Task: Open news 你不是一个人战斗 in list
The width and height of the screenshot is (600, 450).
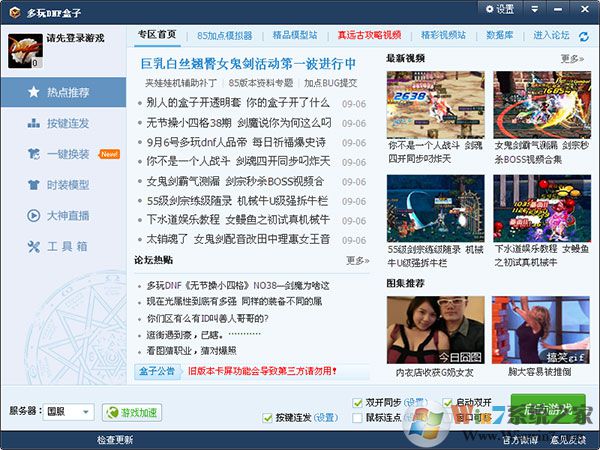Action: coord(238,161)
